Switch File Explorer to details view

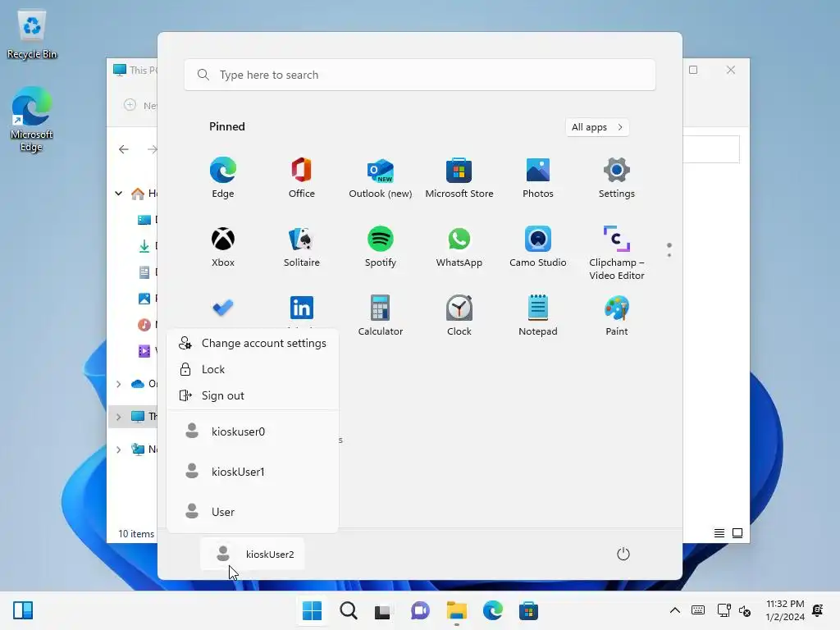point(719,533)
